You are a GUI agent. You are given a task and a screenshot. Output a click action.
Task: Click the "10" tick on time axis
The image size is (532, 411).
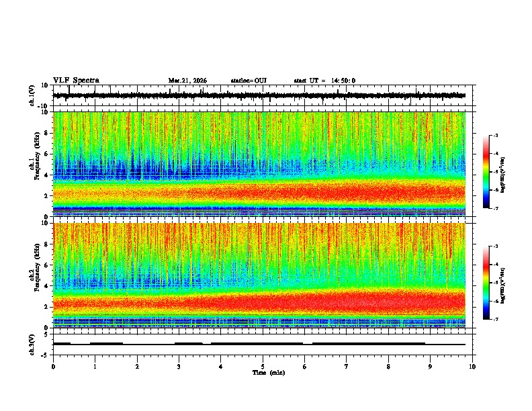472,367
